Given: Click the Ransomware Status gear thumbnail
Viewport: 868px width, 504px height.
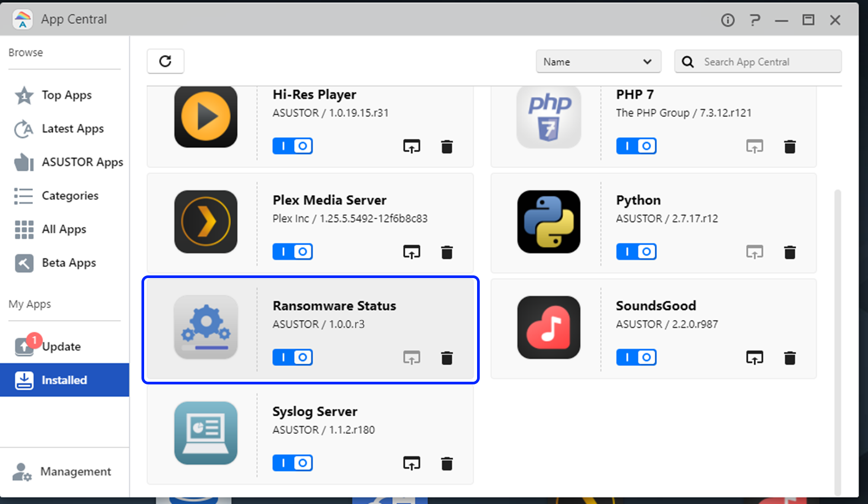Looking at the screenshot, I should [206, 327].
